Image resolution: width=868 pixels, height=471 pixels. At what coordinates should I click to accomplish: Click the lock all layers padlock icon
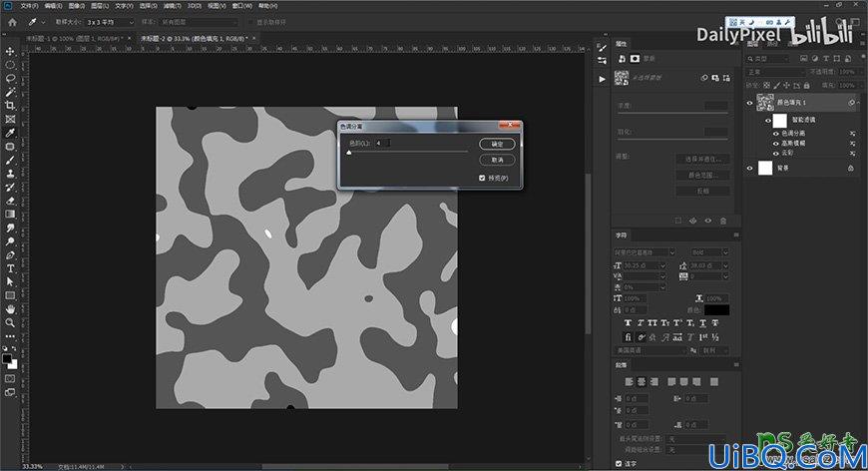806,86
